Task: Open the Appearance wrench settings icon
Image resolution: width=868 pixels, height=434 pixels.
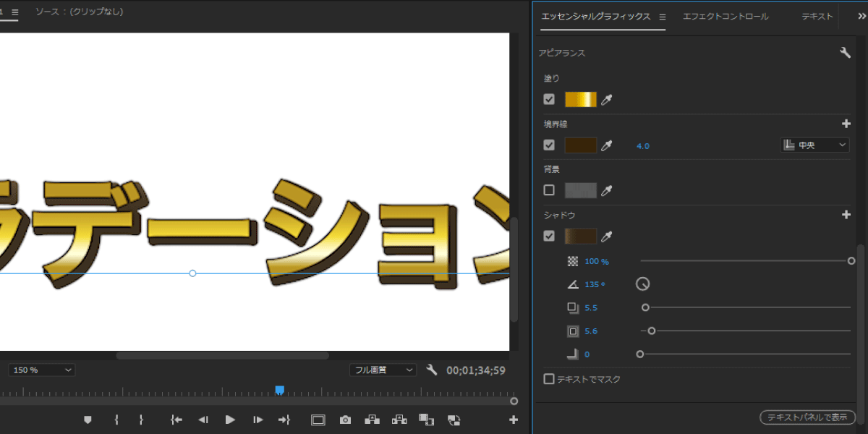Action: tap(845, 53)
